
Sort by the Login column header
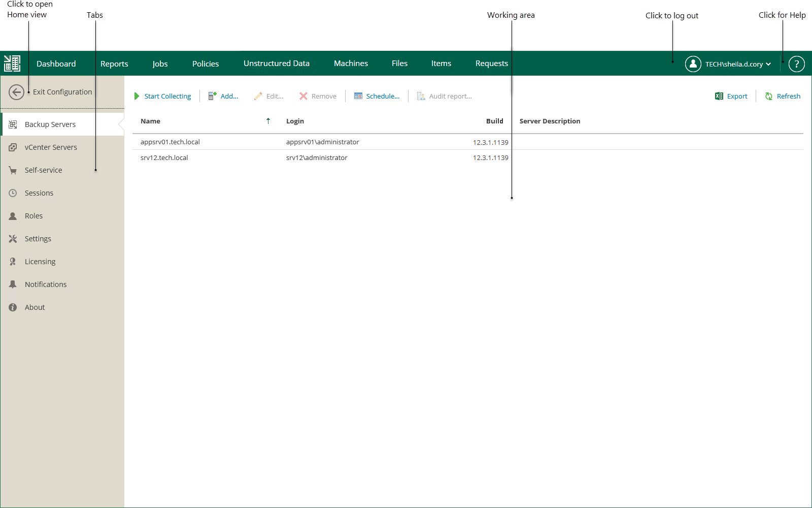(295, 121)
